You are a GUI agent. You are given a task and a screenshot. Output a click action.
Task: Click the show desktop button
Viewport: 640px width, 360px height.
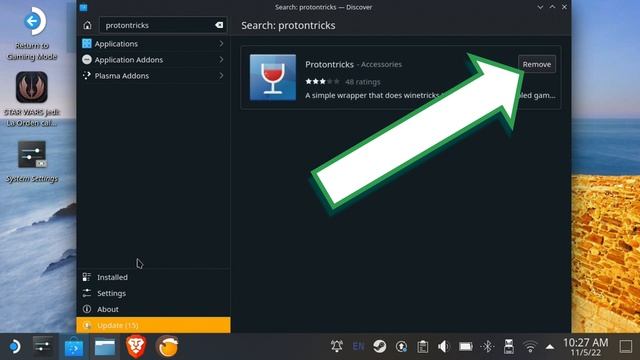(626, 347)
